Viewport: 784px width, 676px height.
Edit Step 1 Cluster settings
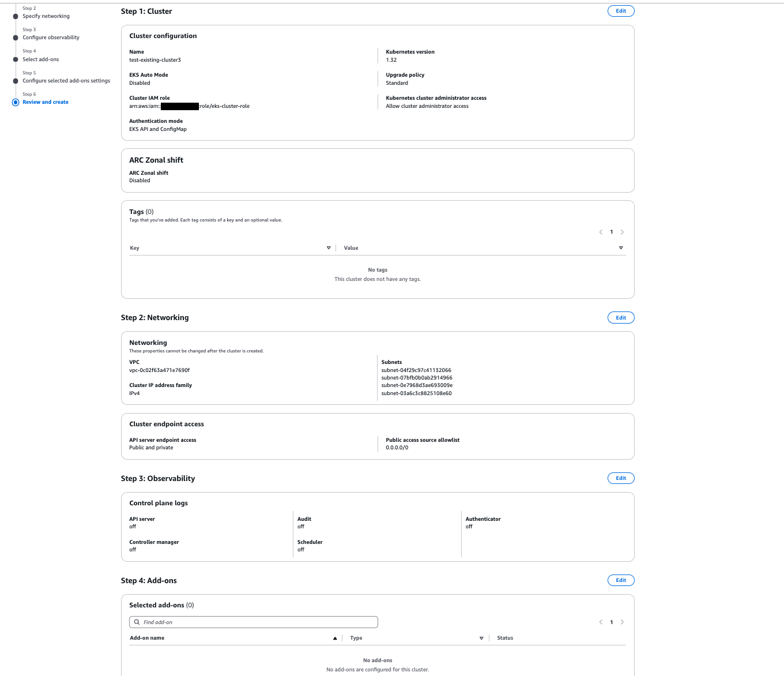(x=621, y=11)
